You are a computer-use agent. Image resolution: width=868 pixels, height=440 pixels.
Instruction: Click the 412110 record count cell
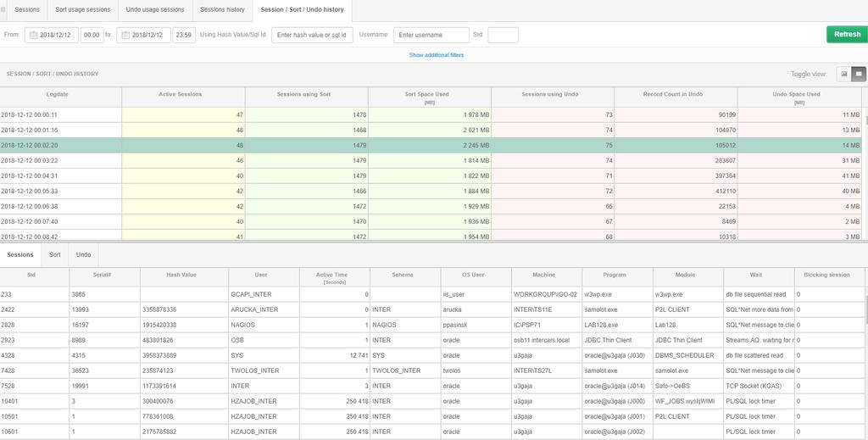point(676,191)
